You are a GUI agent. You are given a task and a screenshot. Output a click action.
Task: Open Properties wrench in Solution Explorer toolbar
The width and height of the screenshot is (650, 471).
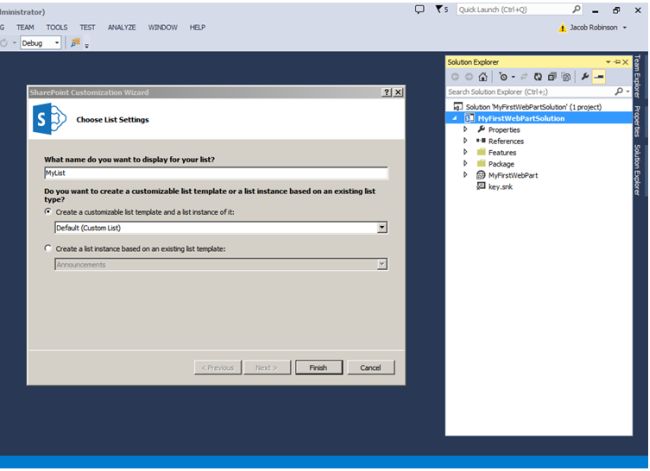[585, 77]
